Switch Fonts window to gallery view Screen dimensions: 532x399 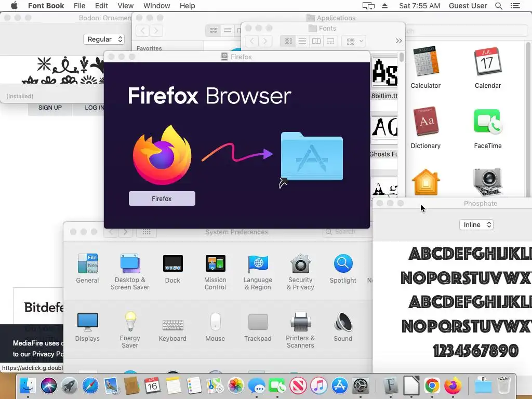(330, 41)
